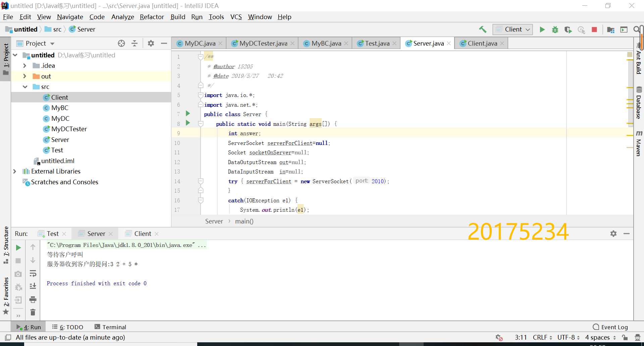644x346 pixels.
Task: Rerun the program in Run panel
Action: (18, 248)
